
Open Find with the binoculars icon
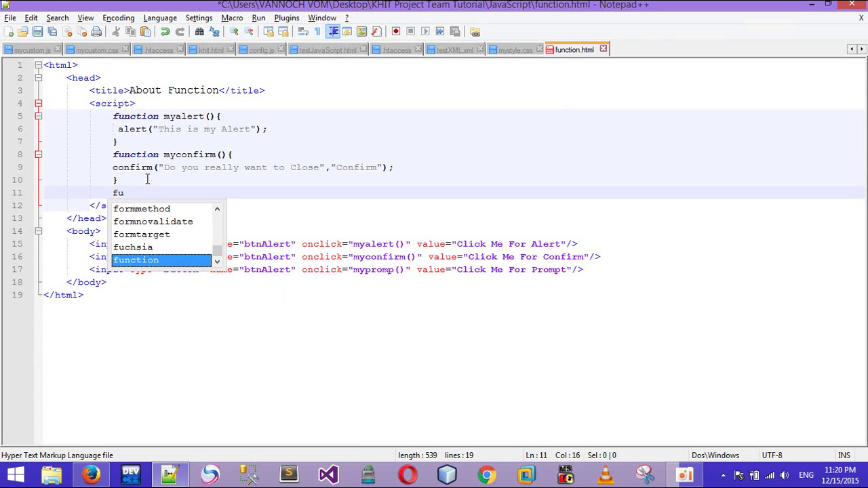click(199, 31)
